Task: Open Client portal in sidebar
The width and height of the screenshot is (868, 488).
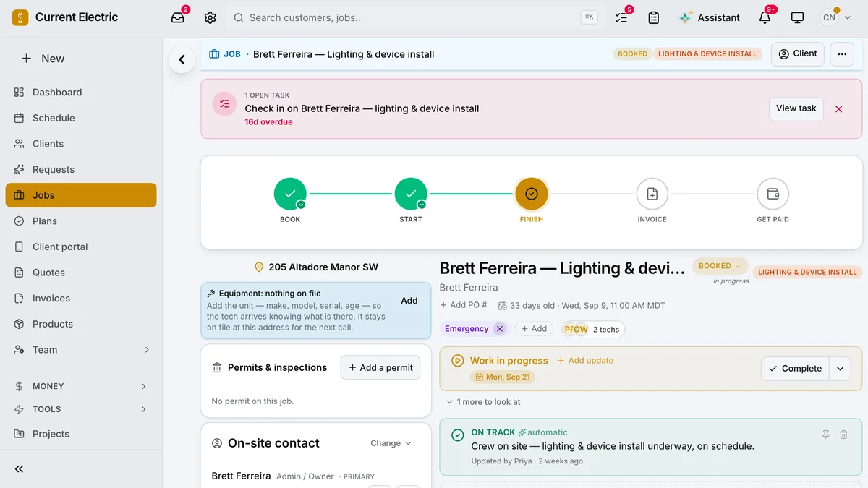Action: [x=81, y=247]
